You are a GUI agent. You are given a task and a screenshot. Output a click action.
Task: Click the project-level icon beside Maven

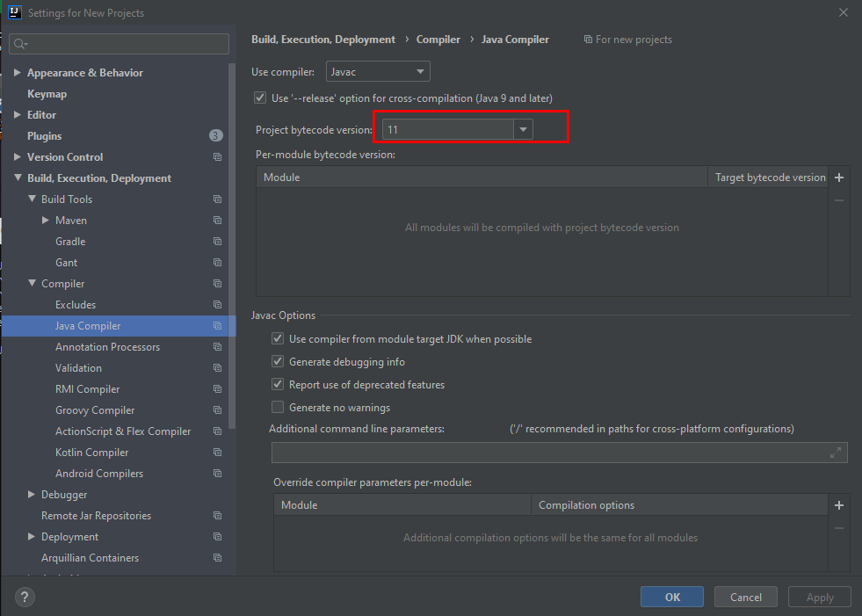click(217, 220)
